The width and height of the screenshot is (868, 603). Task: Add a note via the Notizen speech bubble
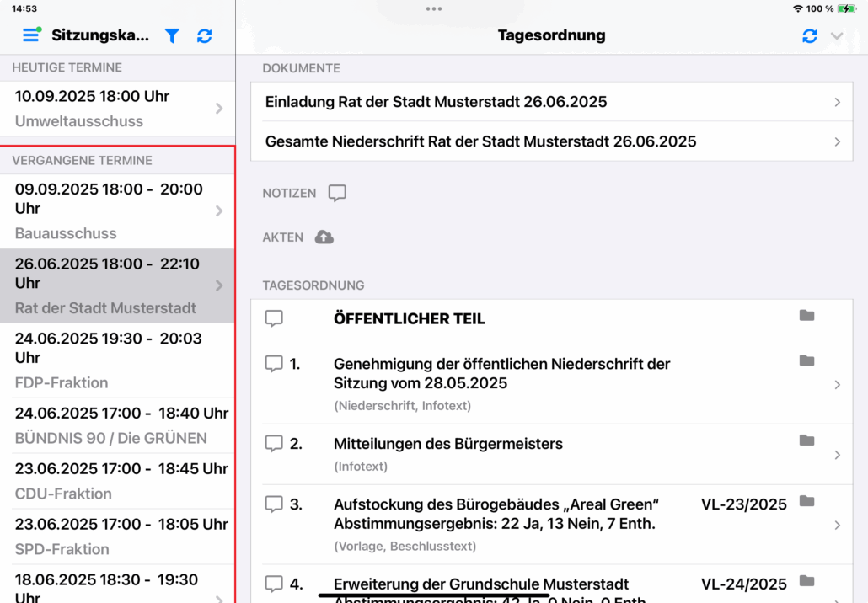tap(337, 193)
